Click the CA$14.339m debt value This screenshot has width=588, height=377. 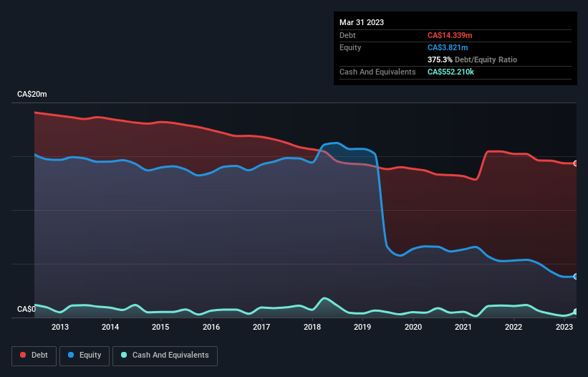tap(450, 35)
